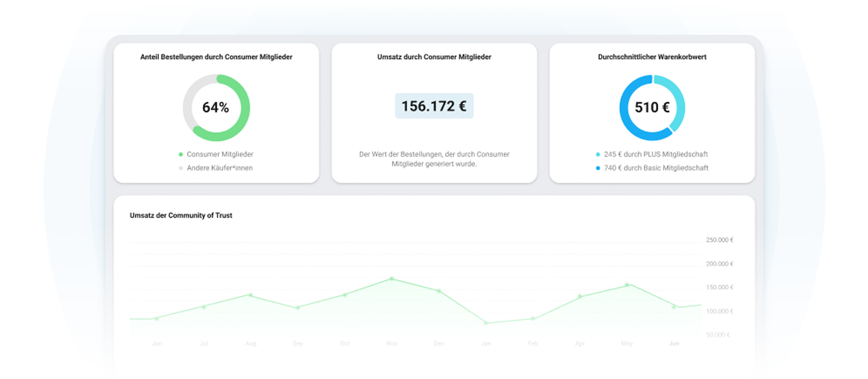Click the 'Der Wert der Bestellungen' description text

coord(434,159)
